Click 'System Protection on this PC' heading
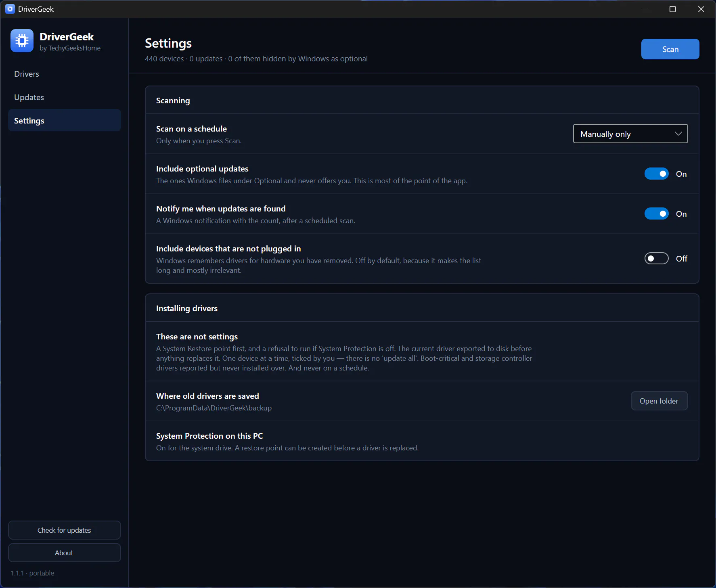The height and width of the screenshot is (588, 716). [209, 436]
